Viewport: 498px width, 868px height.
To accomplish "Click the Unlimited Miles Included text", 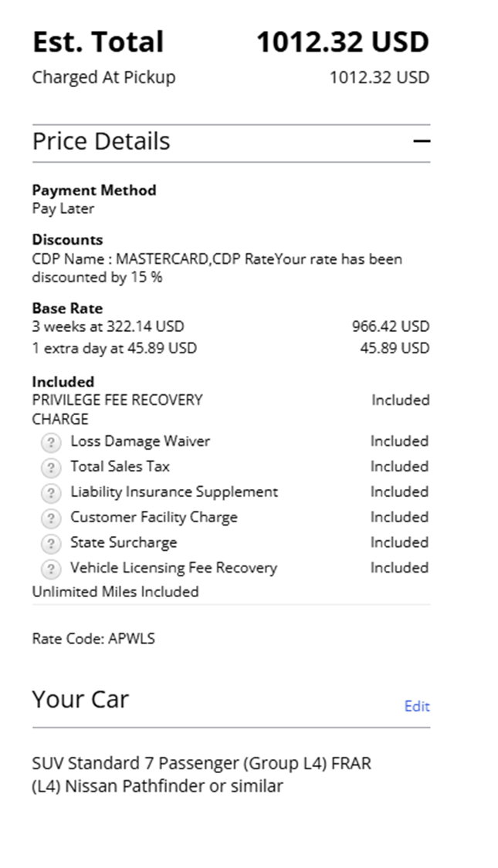I will click(x=115, y=592).
